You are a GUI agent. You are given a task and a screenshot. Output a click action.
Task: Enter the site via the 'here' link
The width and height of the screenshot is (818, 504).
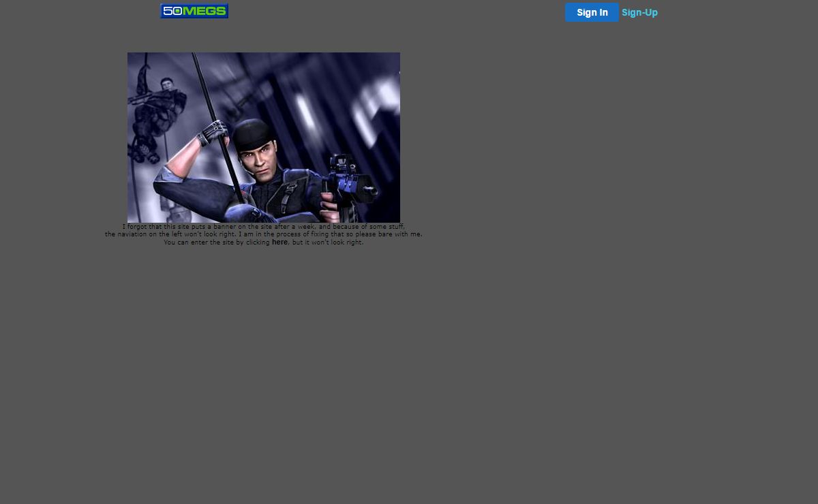point(279,242)
